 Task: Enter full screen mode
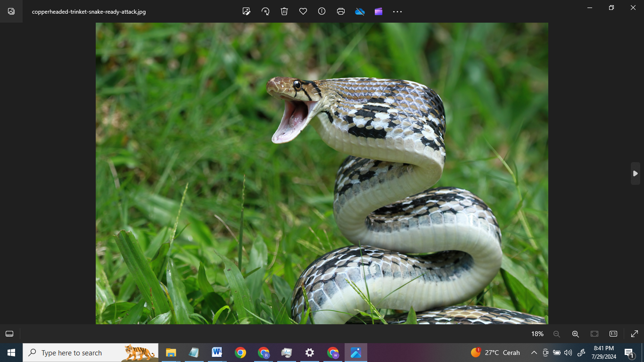point(635,334)
